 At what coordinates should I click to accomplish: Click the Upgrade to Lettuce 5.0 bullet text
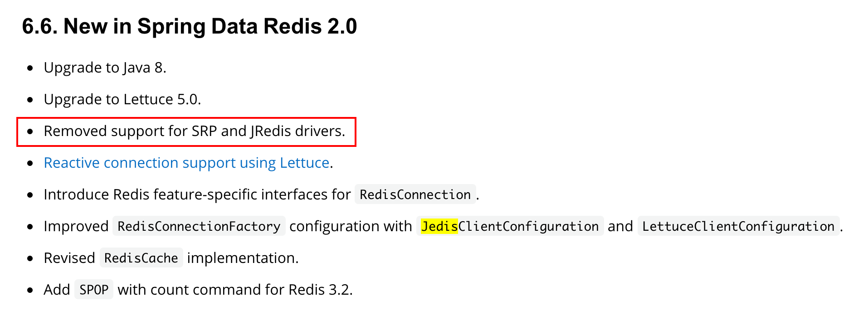pyautogui.click(x=122, y=99)
